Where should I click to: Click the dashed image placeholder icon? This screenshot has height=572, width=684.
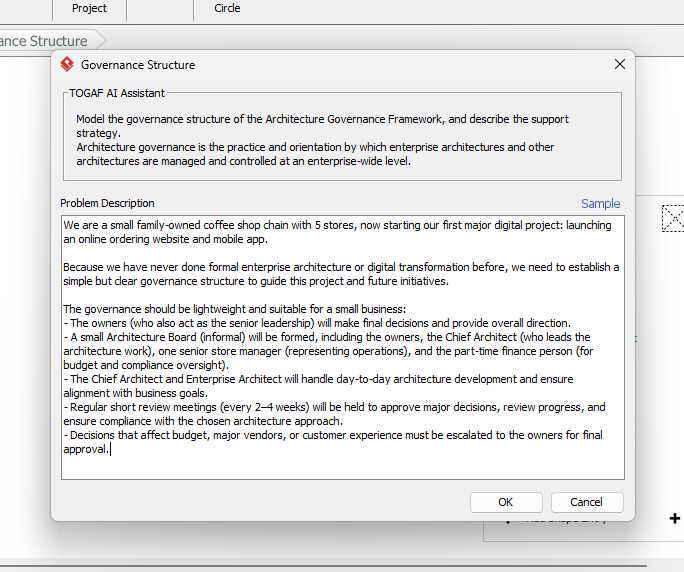click(672, 218)
